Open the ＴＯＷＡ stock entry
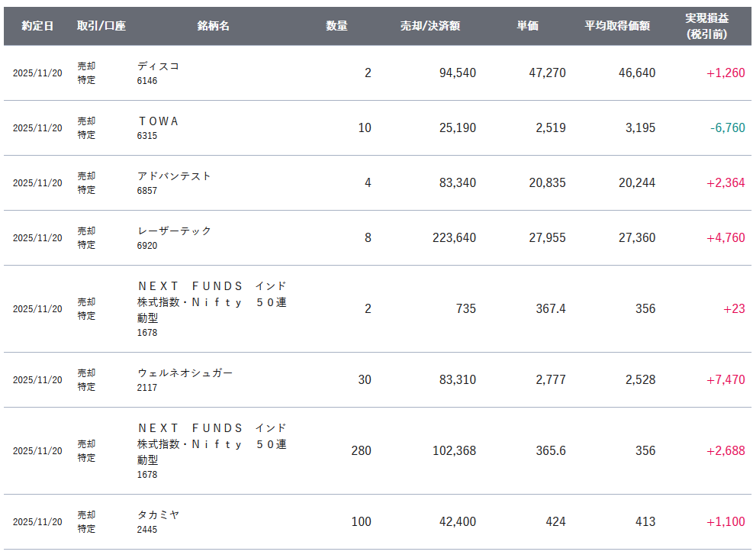 [x=158, y=121]
